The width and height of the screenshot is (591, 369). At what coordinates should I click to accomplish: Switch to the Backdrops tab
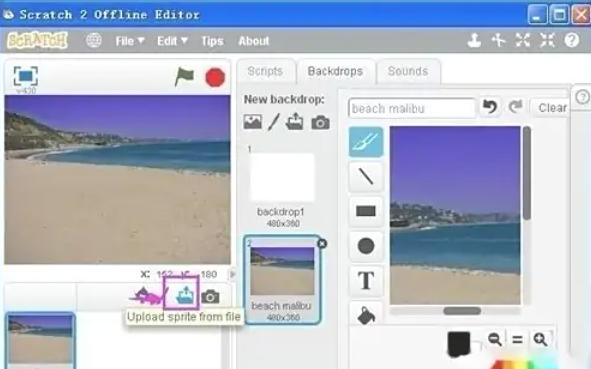pyautogui.click(x=335, y=71)
